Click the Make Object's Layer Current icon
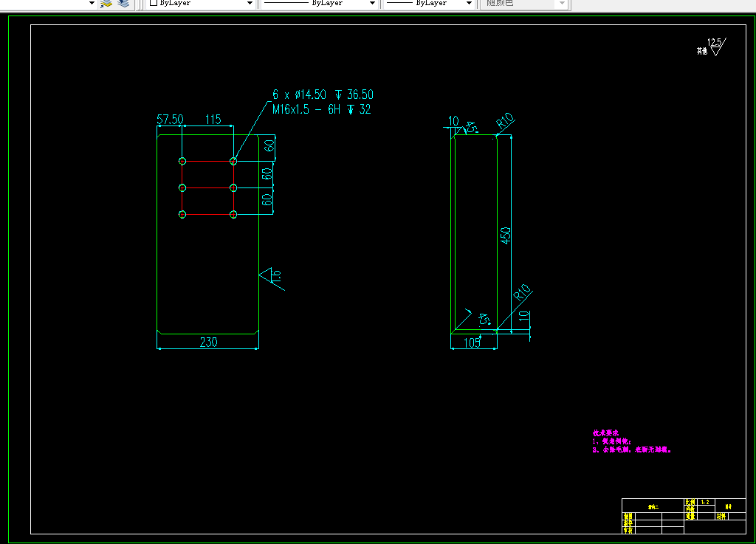 pyautogui.click(x=106, y=4)
